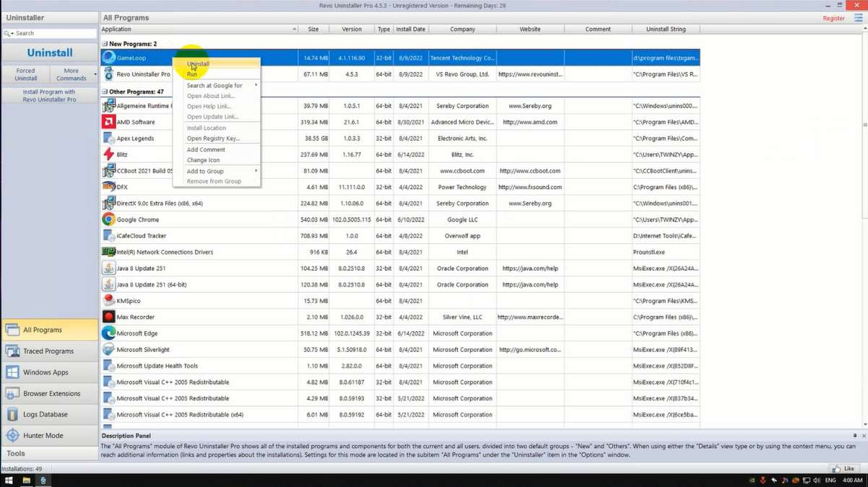868x487 pixels.
Task: Expand the search options magnifier dropdown
Action: (9, 34)
